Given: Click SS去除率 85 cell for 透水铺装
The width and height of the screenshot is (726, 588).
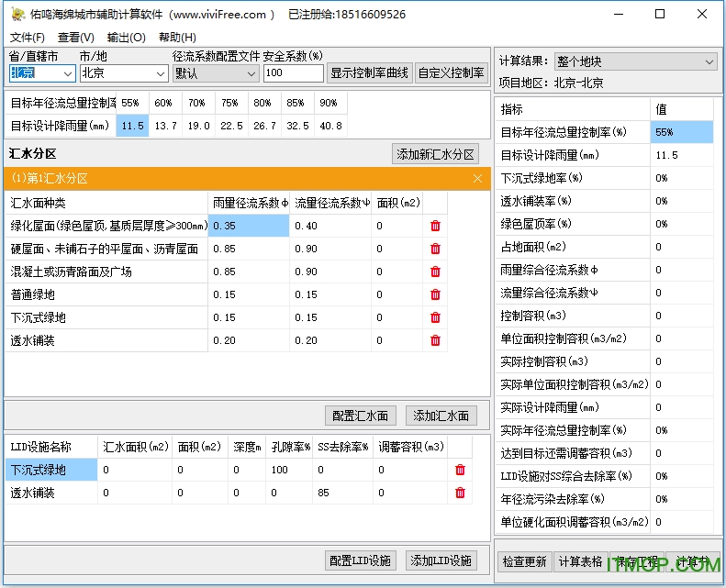Looking at the screenshot, I should pos(343,493).
